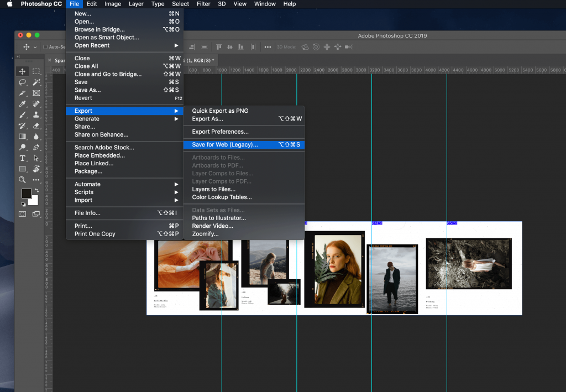This screenshot has width=566, height=392.
Task: Click the man standing in water photo
Action: (392, 279)
